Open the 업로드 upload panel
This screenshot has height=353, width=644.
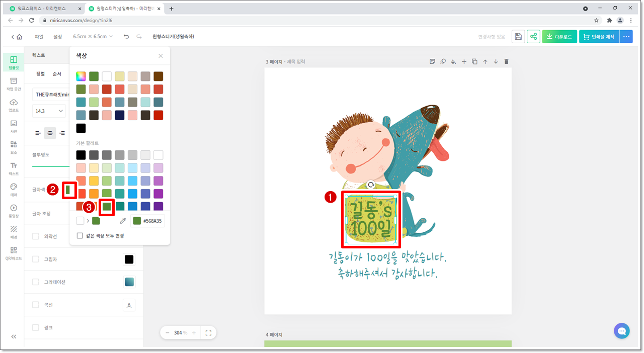[14, 105]
